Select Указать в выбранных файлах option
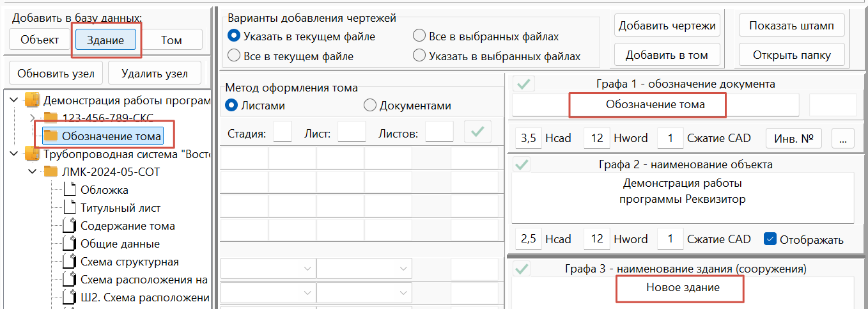This screenshot has height=309, width=868. pyautogui.click(x=497, y=56)
